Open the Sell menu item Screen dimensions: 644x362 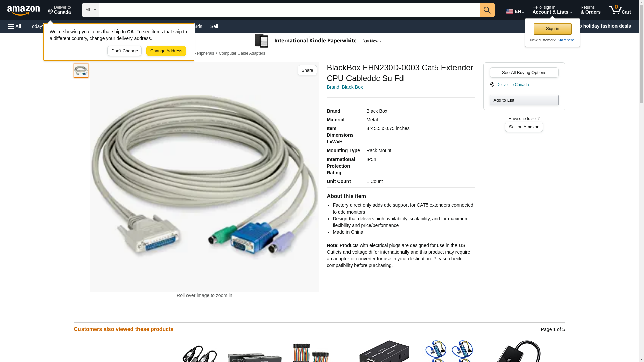point(214,26)
